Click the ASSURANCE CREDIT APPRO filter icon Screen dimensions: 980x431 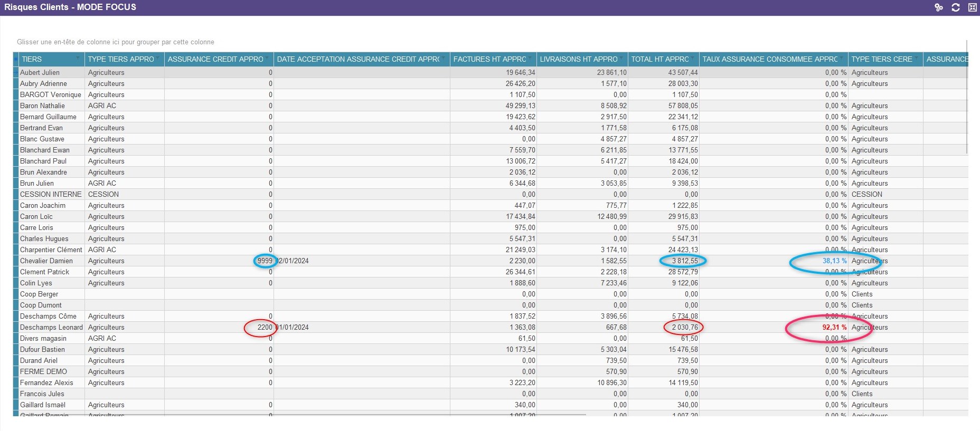(267, 58)
